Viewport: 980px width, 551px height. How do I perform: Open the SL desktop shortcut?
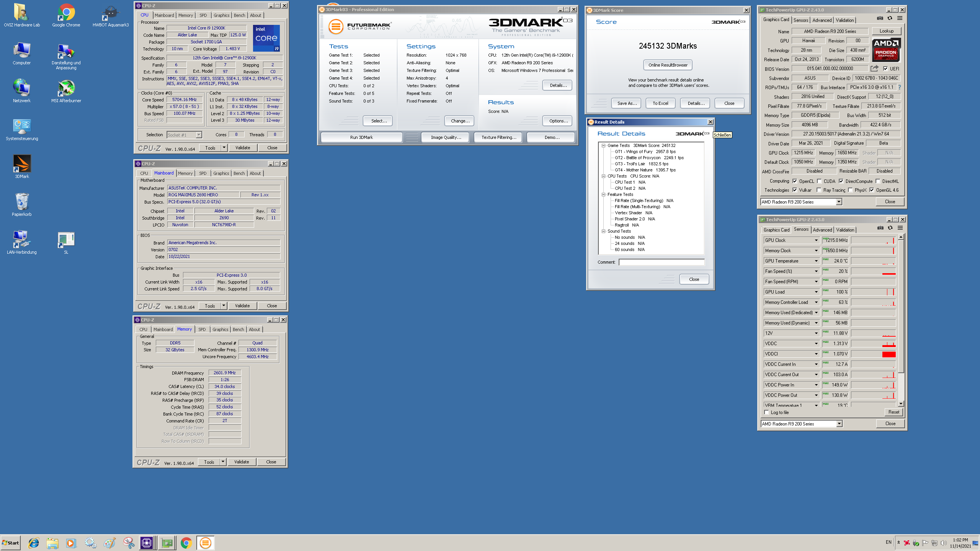[66, 243]
